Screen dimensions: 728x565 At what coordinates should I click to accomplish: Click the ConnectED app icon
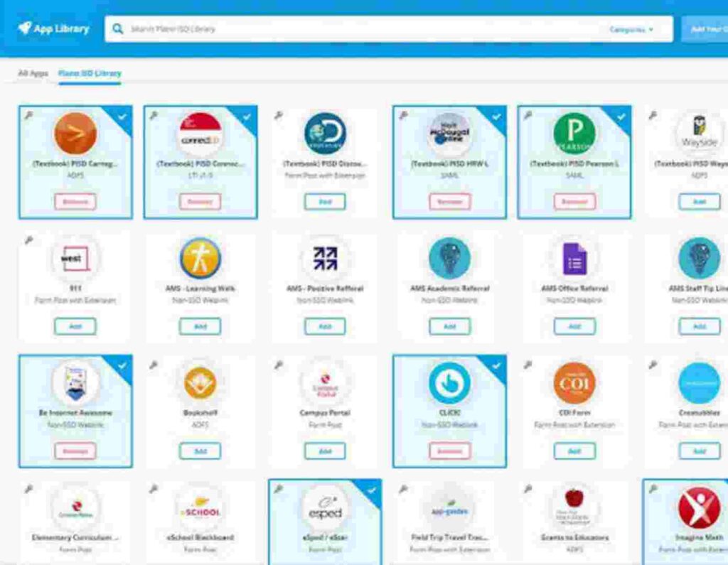[x=200, y=133]
